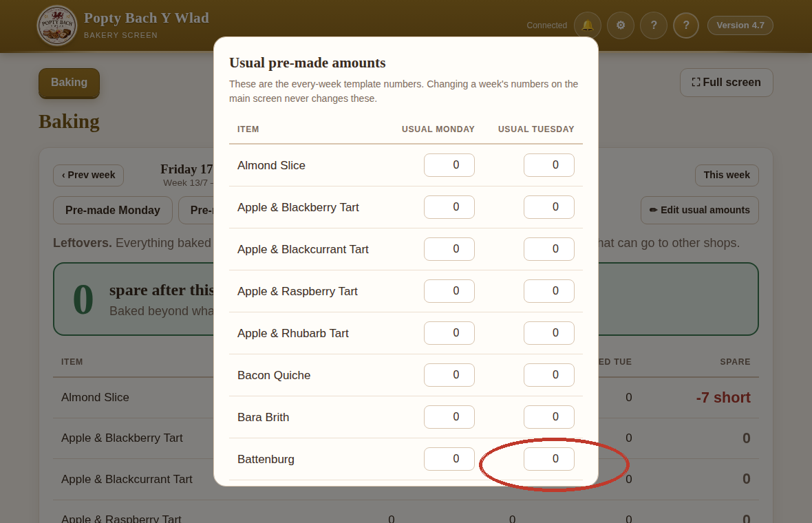Open settings via the gear icon
This screenshot has width=812, height=523.
click(621, 25)
